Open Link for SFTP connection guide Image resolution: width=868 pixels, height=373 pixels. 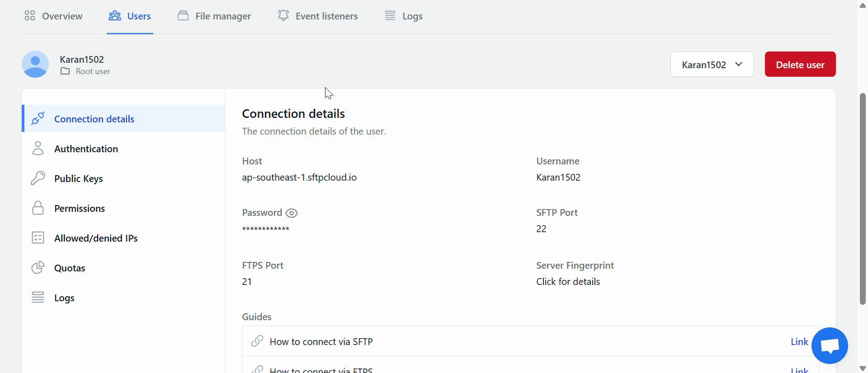(799, 342)
